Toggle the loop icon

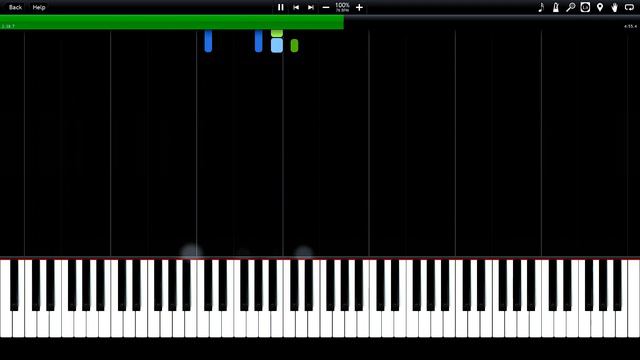(629, 7)
